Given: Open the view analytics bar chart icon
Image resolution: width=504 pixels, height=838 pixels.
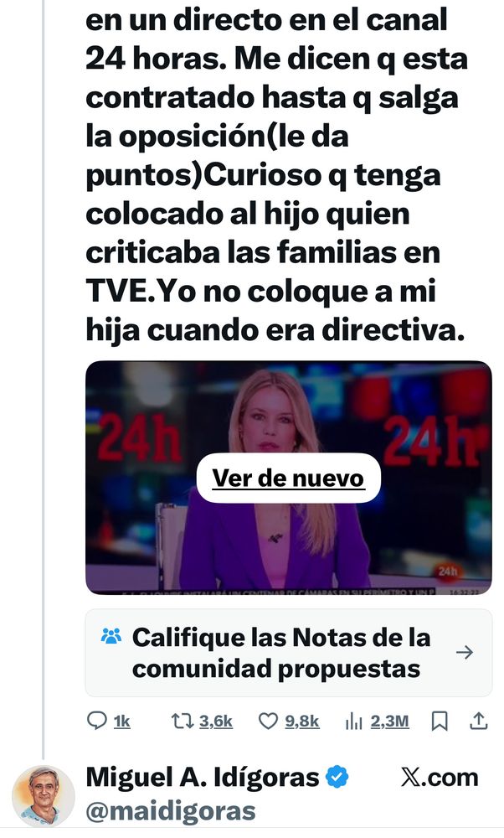Looking at the screenshot, I should (354, 722).
